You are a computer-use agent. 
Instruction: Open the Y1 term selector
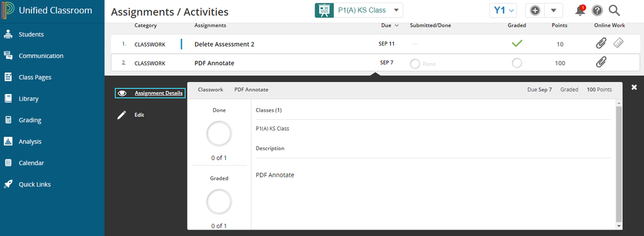(x=503, y=11)
